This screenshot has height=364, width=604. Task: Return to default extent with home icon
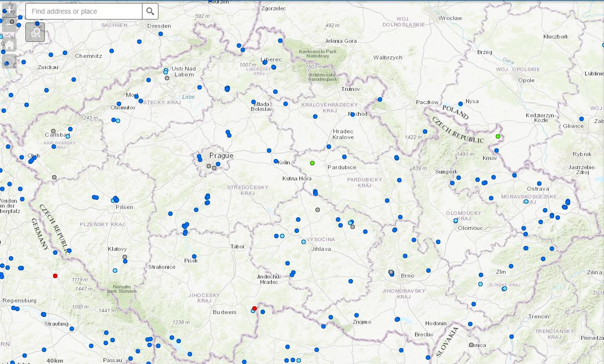click(9, 44)
